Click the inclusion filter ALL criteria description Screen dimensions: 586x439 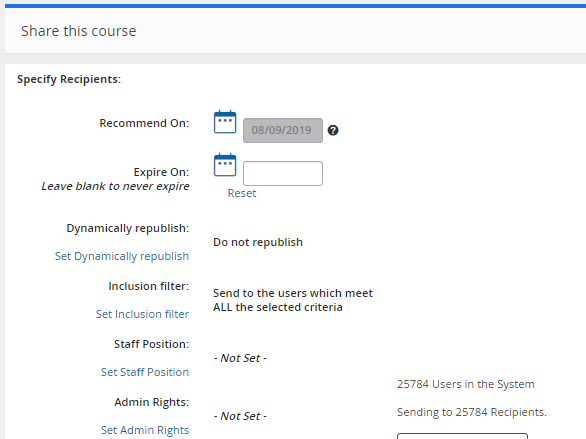click(293, 300)
